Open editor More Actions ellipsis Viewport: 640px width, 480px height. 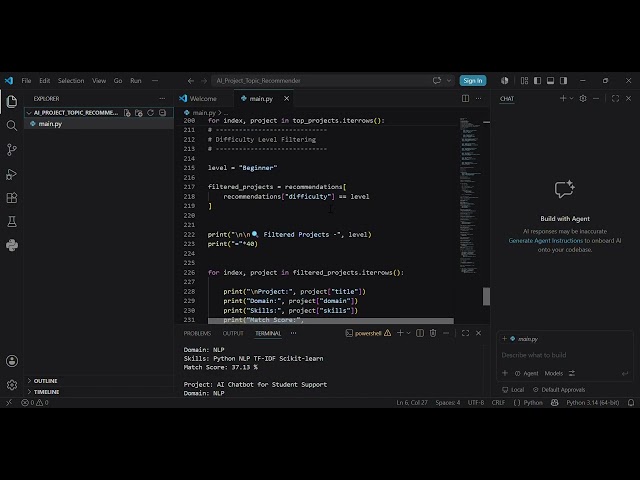(x=478, y=98)
